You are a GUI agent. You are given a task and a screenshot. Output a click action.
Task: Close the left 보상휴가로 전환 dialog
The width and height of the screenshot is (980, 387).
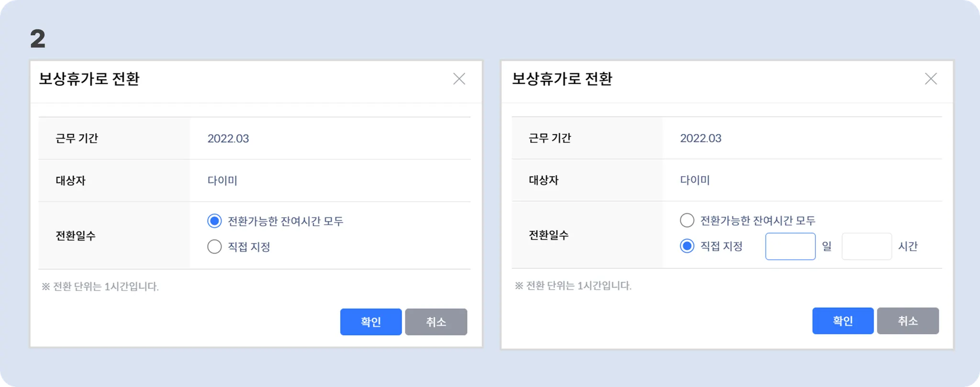459,79
